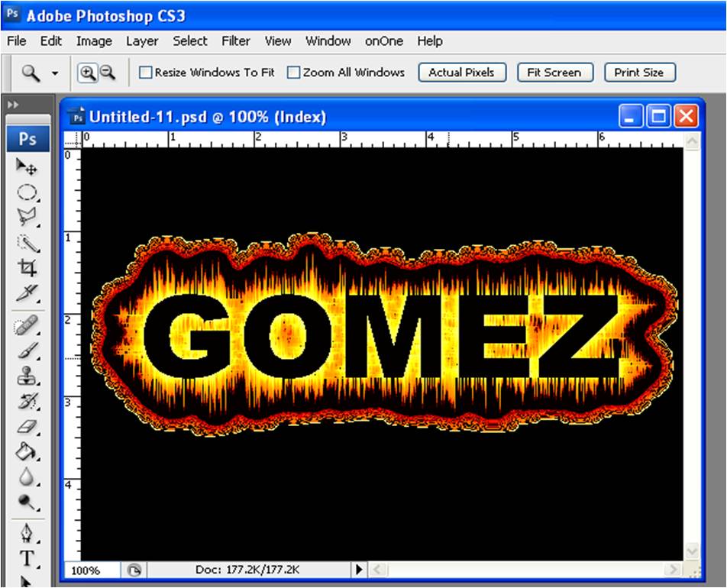Click the 100% zoom field in status bar

(92, 570)
